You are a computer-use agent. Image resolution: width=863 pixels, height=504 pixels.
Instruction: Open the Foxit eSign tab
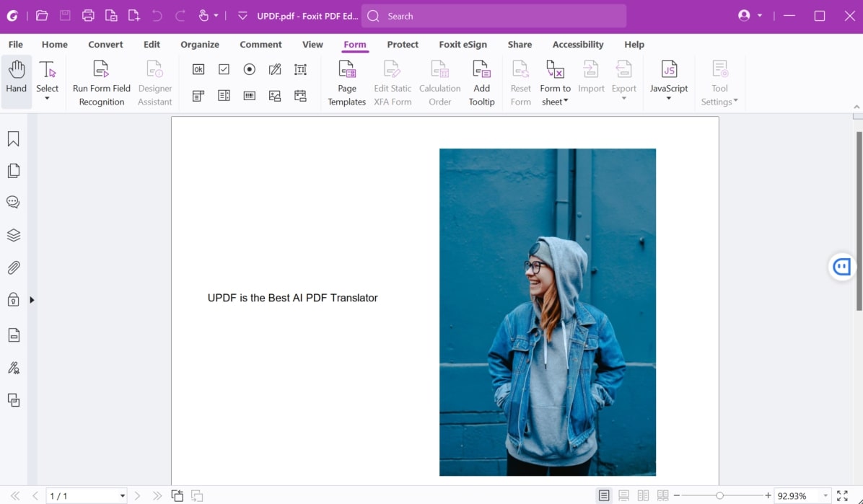click(463, 44)
